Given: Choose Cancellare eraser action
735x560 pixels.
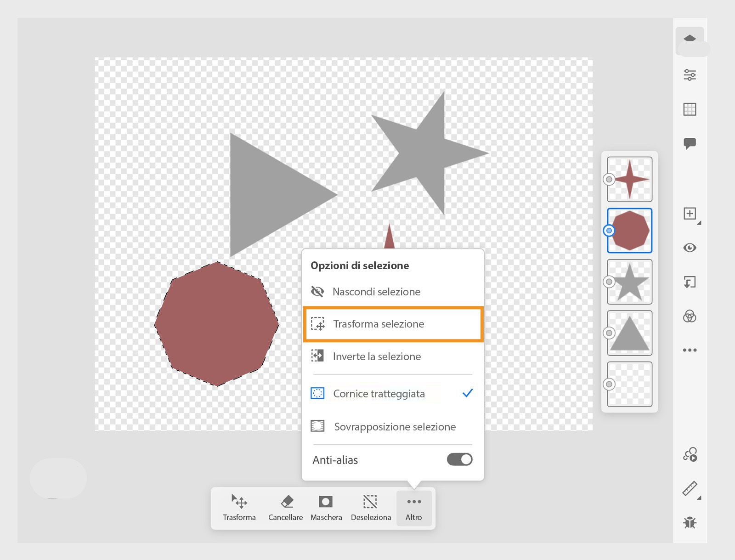Looking at the screenshot, I should (x=286, y=508).
